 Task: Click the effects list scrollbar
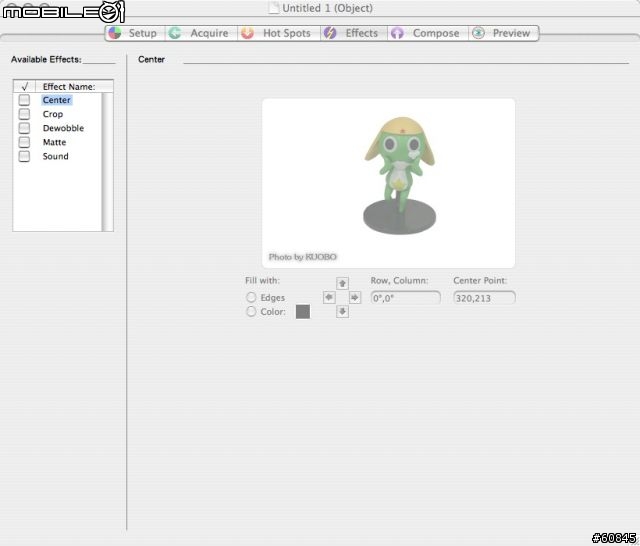click(107, 162)
